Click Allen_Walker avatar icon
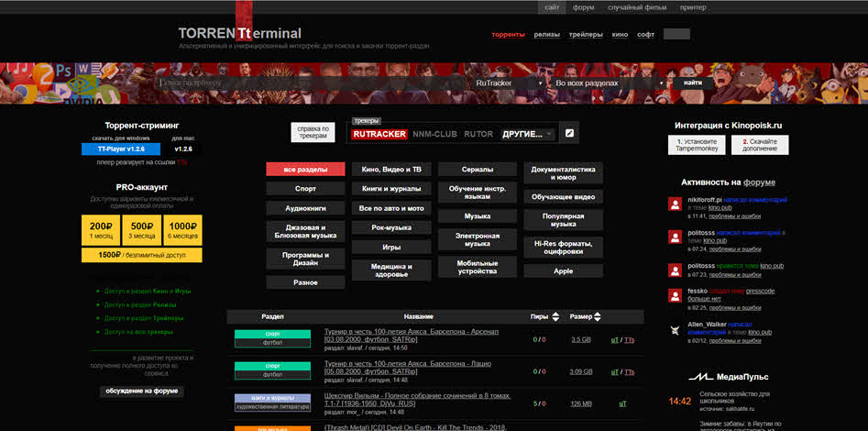This screenshot has height=431, width=868. pyautogui.click(x=675, y=330)
